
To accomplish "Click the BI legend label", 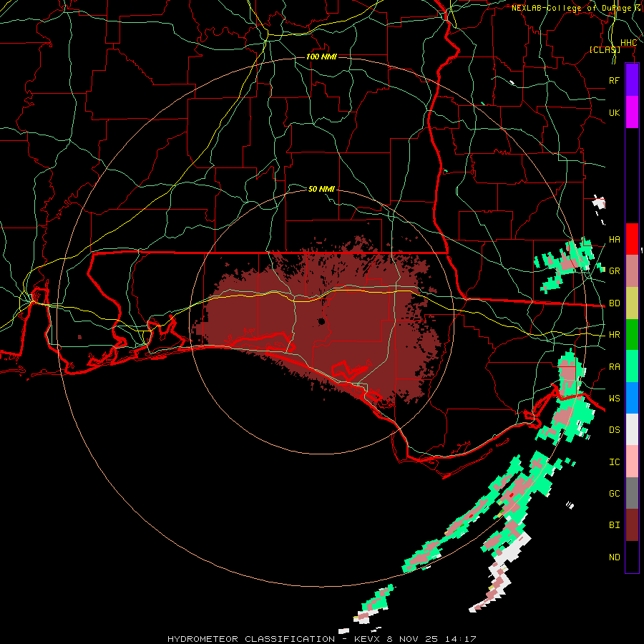I will [614, 525].
